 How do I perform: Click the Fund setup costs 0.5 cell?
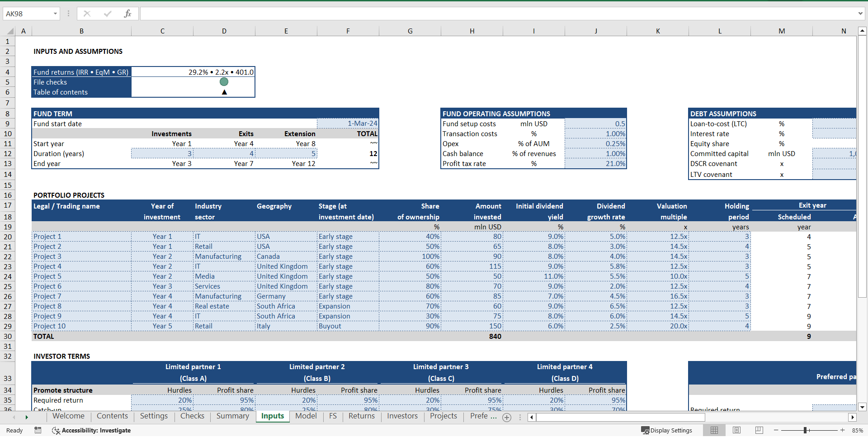(596, 123)
